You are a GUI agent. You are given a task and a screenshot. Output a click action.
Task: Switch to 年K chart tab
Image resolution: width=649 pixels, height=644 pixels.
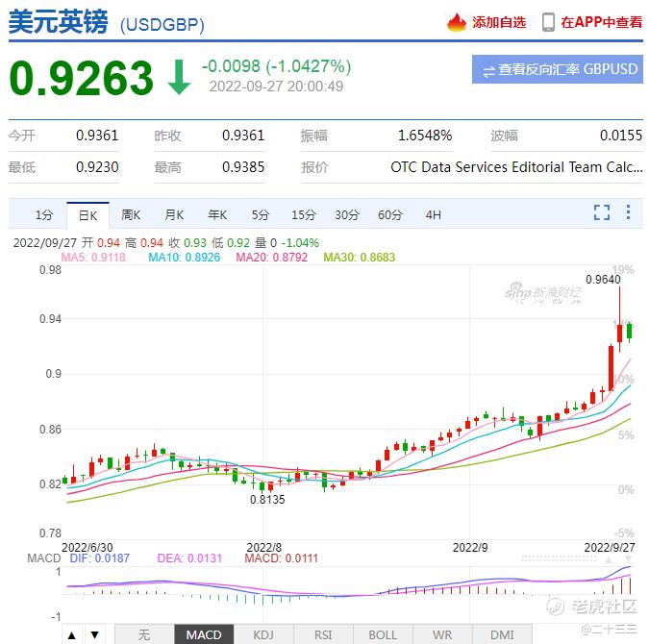pos(217,215)
